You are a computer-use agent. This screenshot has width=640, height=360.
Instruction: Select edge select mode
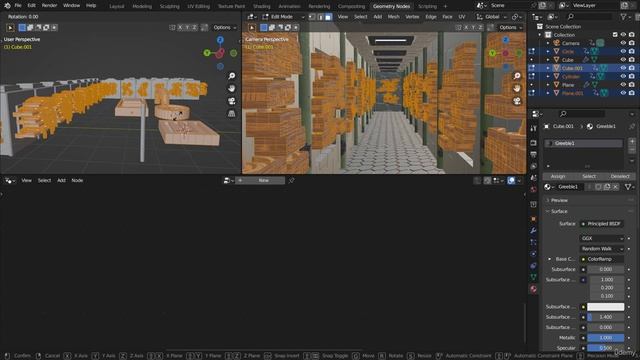tap(320, 17)
